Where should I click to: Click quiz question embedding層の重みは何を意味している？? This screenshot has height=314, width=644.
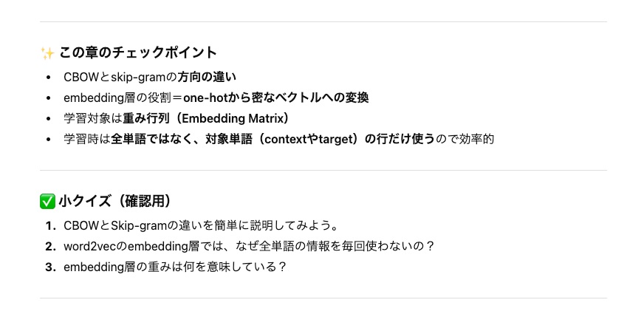tap(174, 267)
